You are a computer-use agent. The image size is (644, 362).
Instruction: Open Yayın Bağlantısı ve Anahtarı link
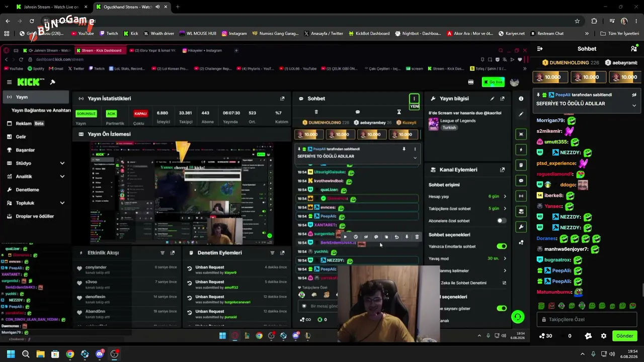click(x=41, y=110)
